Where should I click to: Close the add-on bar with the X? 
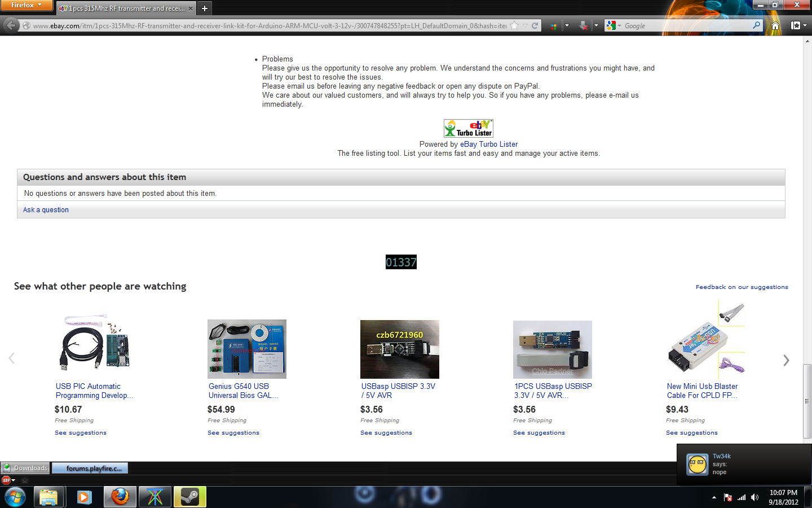(24, 480)
